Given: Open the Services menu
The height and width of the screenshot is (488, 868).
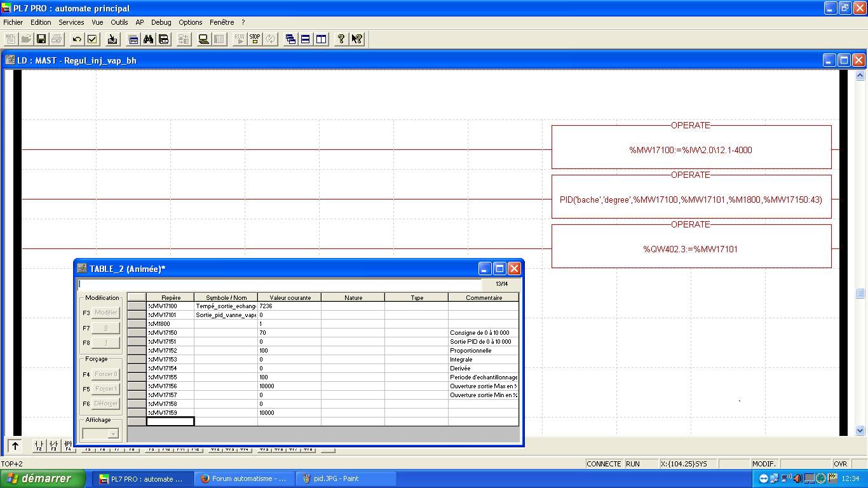Looking at the screenshot, I should tap(71, 22).
